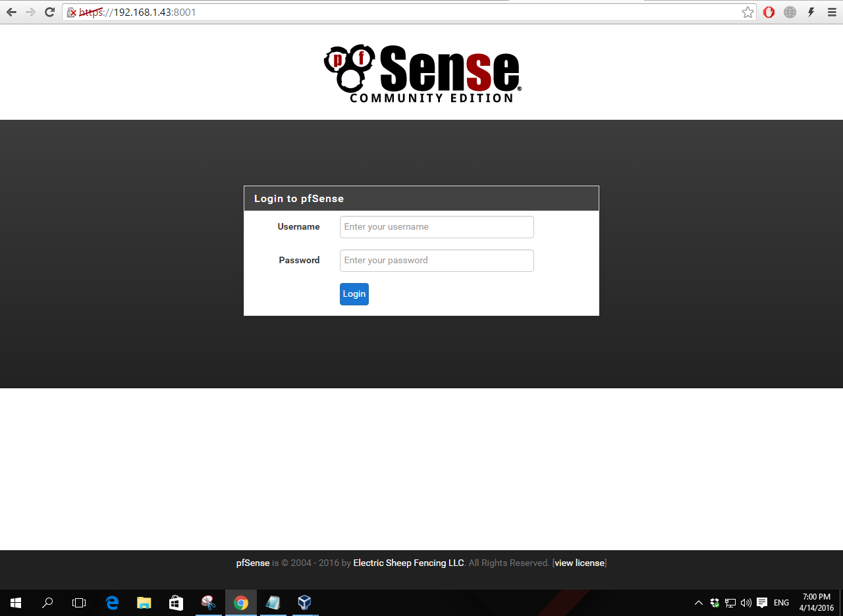Open File Explorer from the taskbar

144,602
